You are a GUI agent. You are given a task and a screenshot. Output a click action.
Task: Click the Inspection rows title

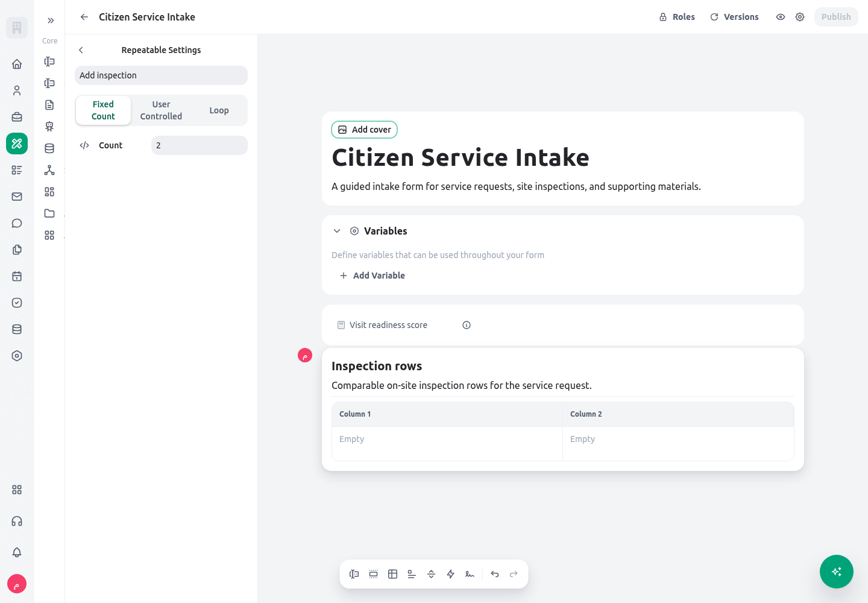[x=377, y=366]
